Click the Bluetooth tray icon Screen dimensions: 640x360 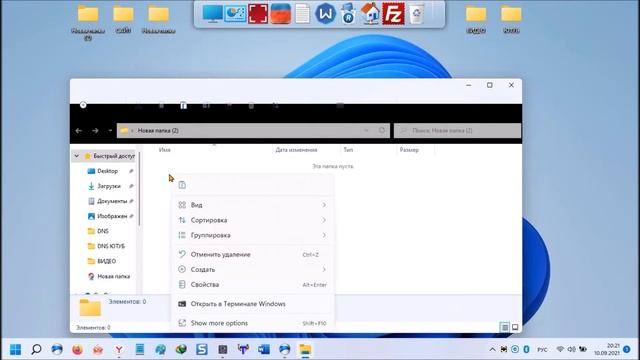click(526, 349)
